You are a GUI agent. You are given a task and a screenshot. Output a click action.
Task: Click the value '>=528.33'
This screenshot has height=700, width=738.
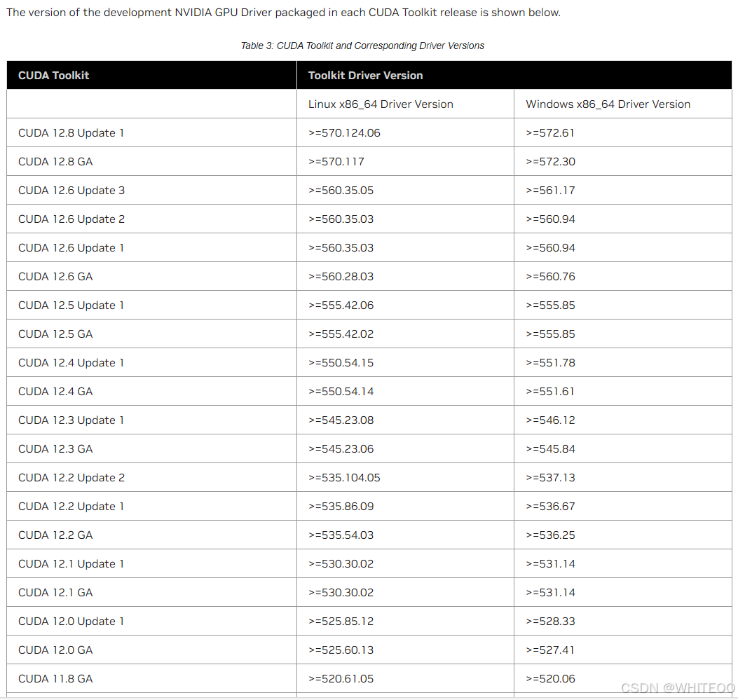(x=550, y=621)
